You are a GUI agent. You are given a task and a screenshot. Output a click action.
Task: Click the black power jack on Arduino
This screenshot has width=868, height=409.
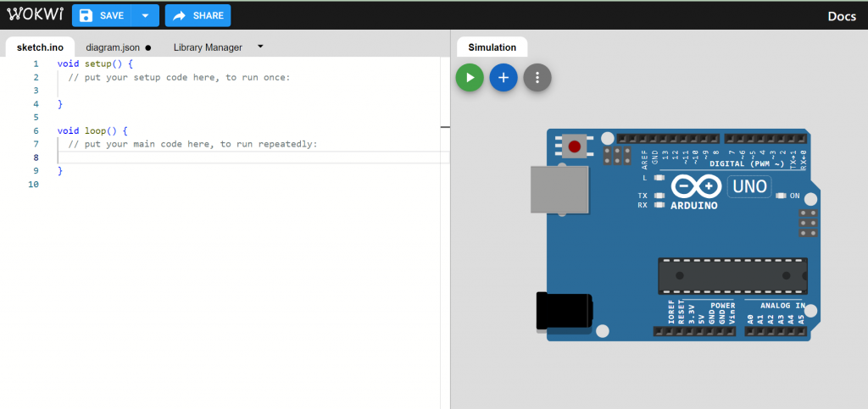point(564,311)
